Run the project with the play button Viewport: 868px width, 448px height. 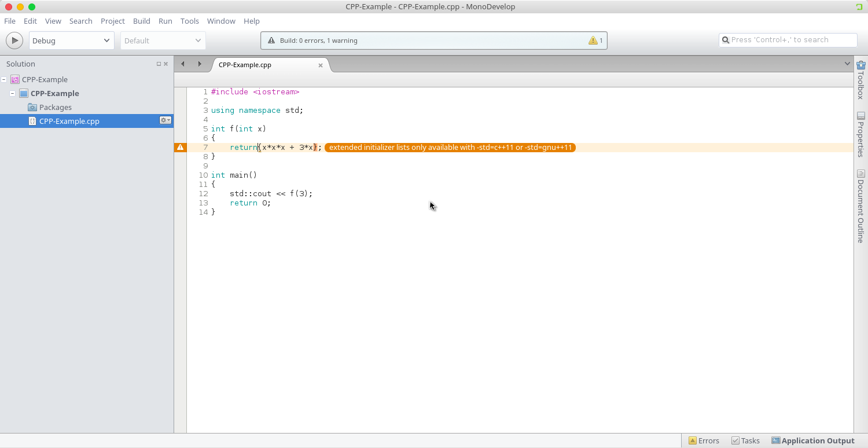(x=14, y=41)
